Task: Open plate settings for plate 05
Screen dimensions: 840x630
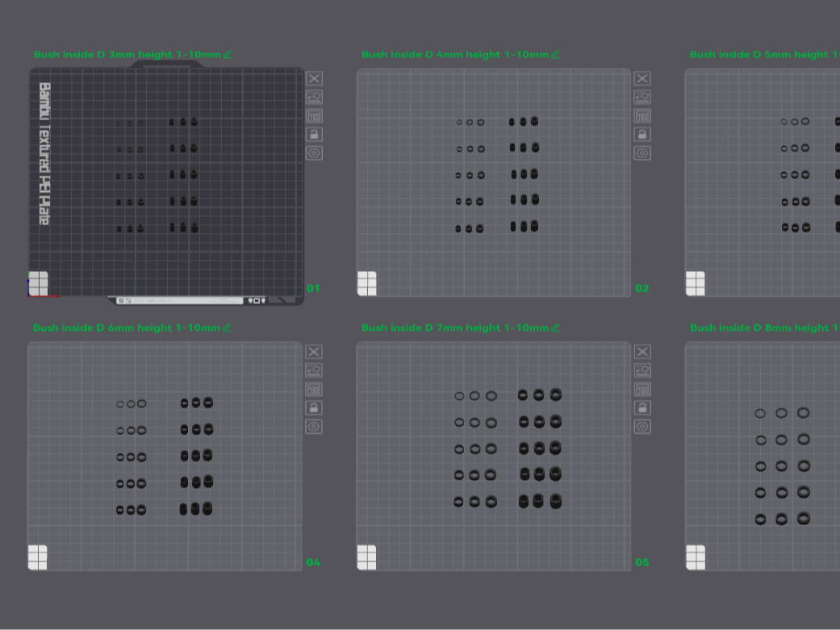Action: coord(642,427)
